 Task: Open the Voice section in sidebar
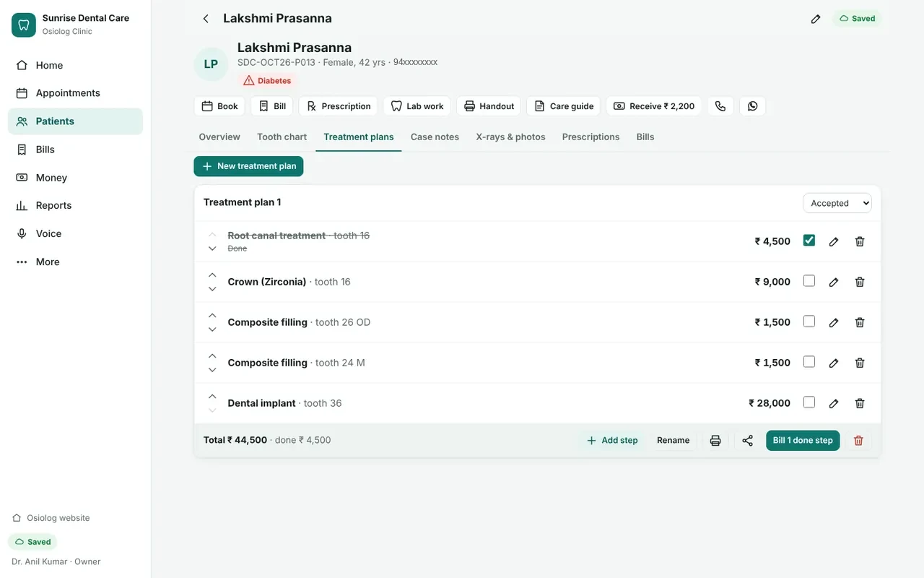[75, 234]
